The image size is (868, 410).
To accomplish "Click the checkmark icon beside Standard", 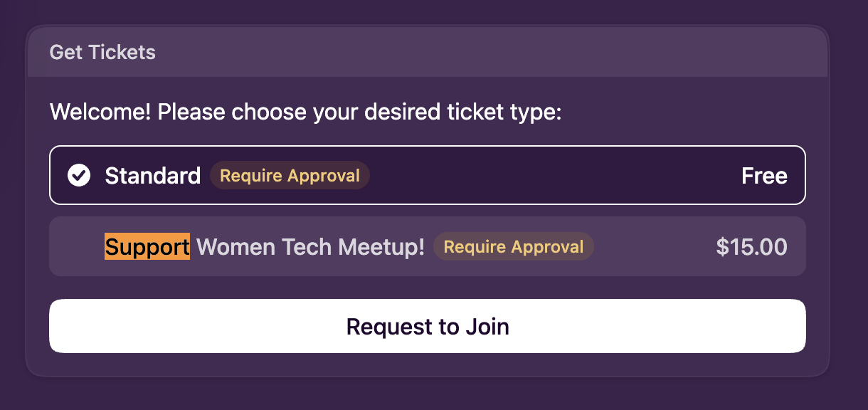I will point(79,175).
